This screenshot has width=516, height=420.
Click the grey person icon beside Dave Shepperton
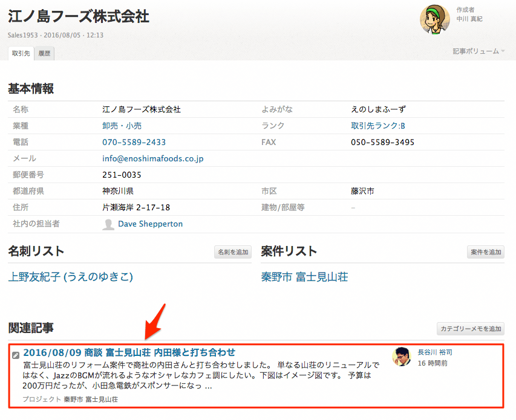(108, 224)
